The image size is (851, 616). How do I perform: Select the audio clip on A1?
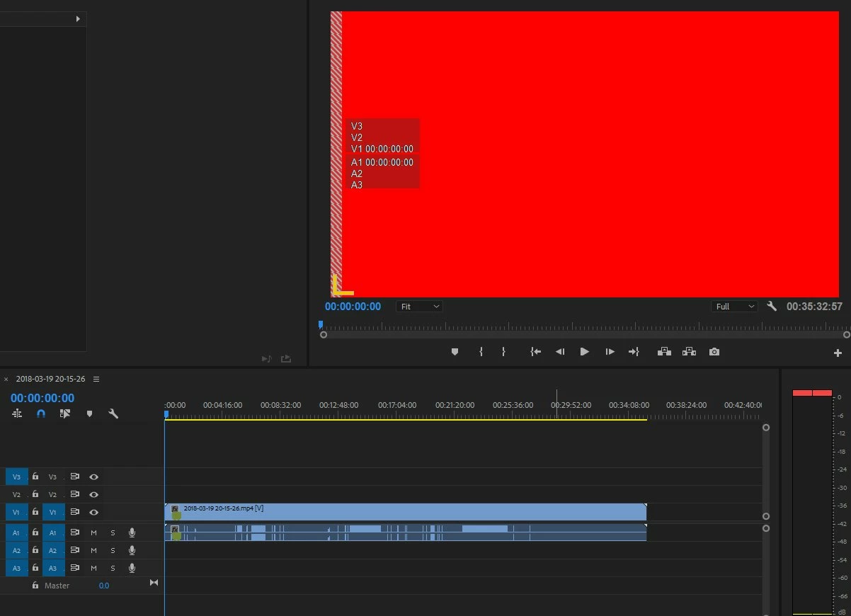406,532
